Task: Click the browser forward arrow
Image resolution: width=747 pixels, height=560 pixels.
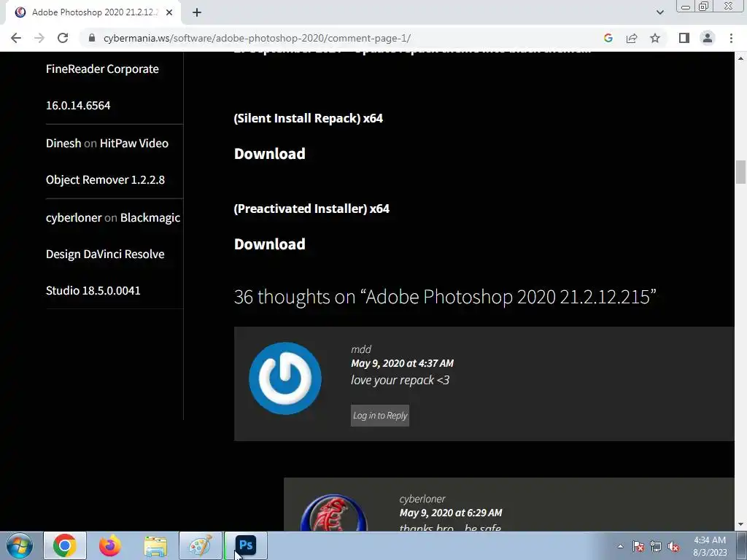Action: 39,38
